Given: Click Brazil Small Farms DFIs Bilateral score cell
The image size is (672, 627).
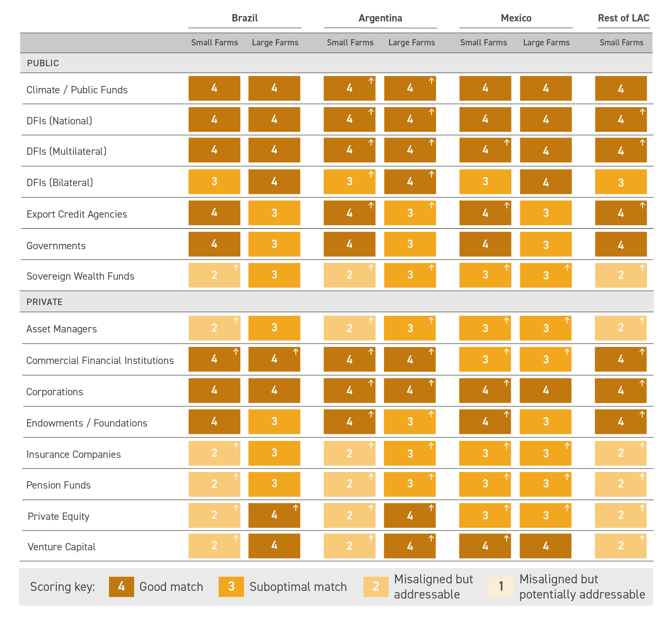Looking at the screenshot, I should tap(214, 182).
